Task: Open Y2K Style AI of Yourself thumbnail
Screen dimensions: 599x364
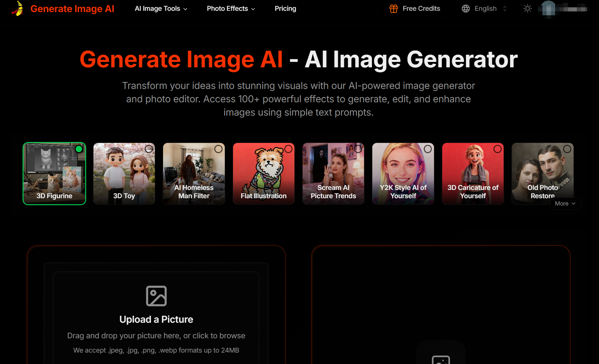Action: click(403, 173)
